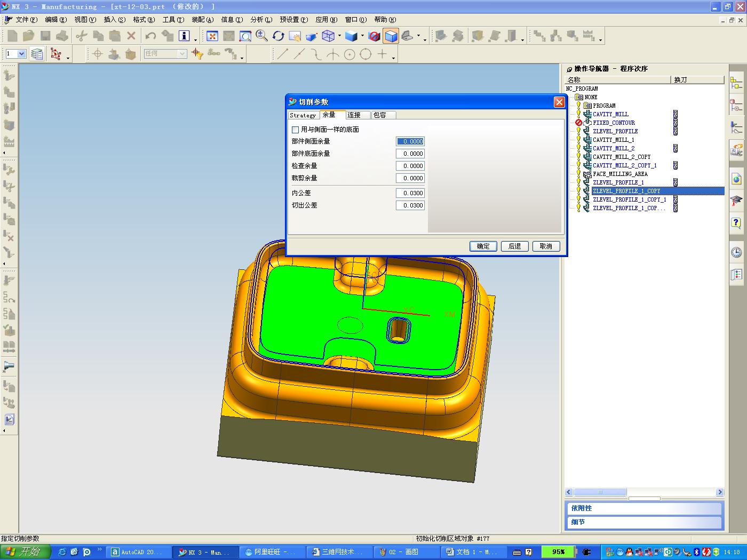Click the Line curve tool icon

pyautogui.click(x=283, y=54)
